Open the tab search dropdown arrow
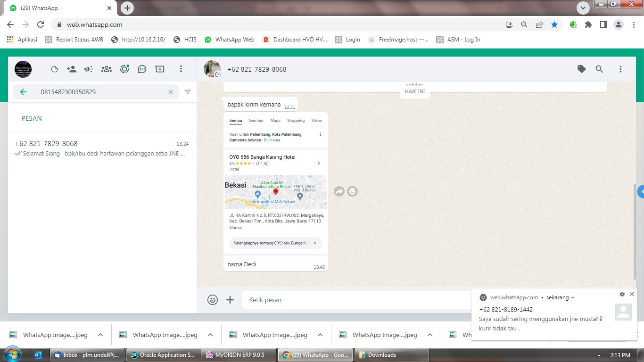The image size is (644, 362). tap(583, 8)
